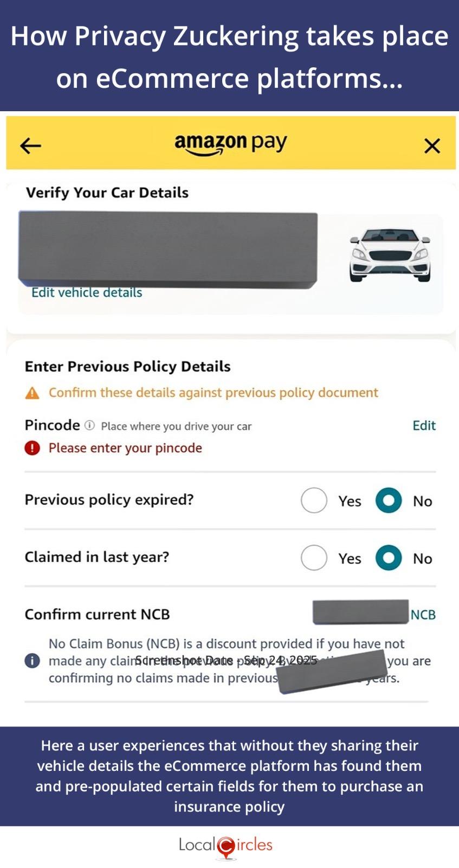Tap the Pincode info icon

90,425
